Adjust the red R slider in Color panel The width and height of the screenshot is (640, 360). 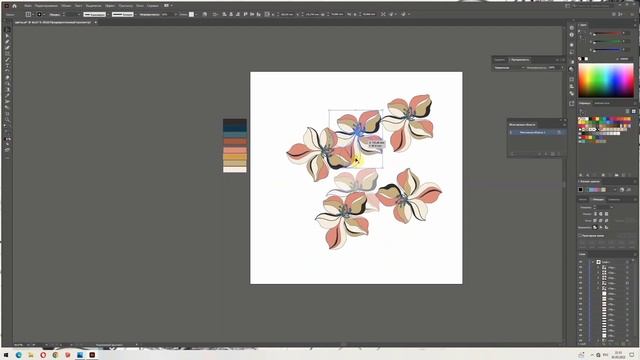click(607, 33)
